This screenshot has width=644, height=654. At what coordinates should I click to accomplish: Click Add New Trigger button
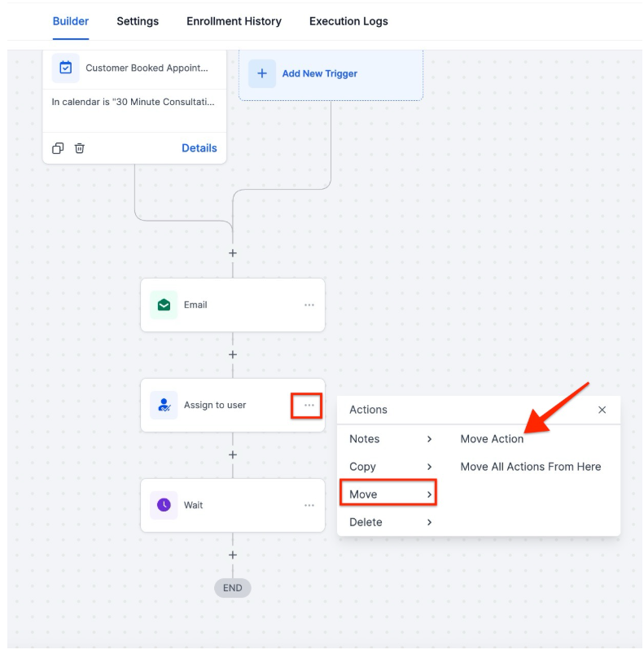[x=319, y=73]
